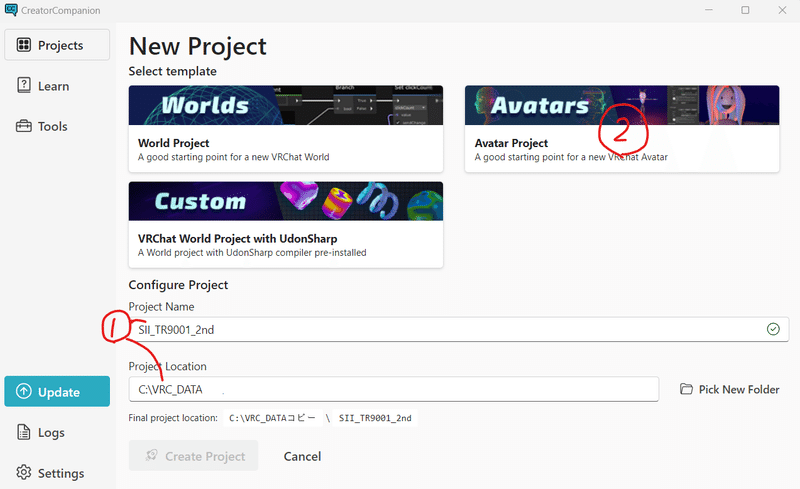Select the World Project template card
The width and height of the screenshot is (800, 489).
286,129
